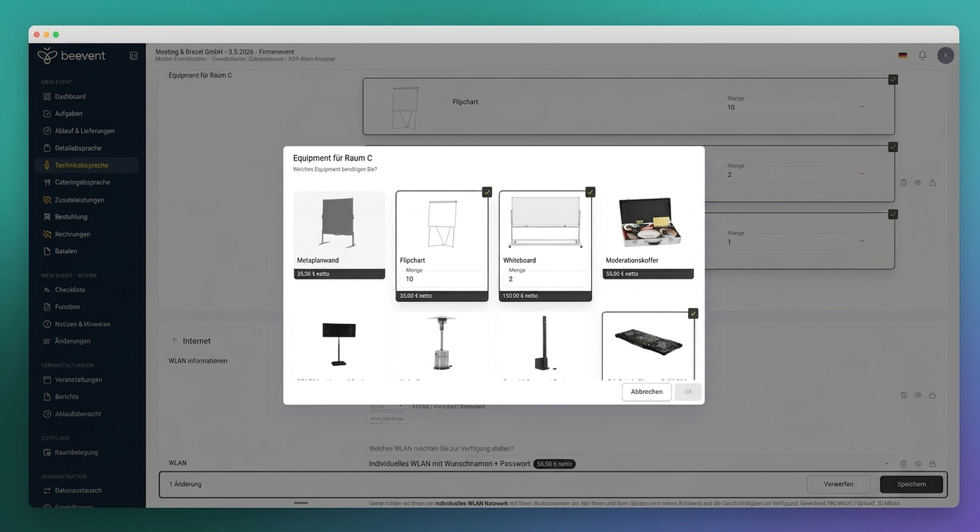Screen dimensions: 980x532
Task: Click the Dashboard sidebar icon
Action: (47, 96)
